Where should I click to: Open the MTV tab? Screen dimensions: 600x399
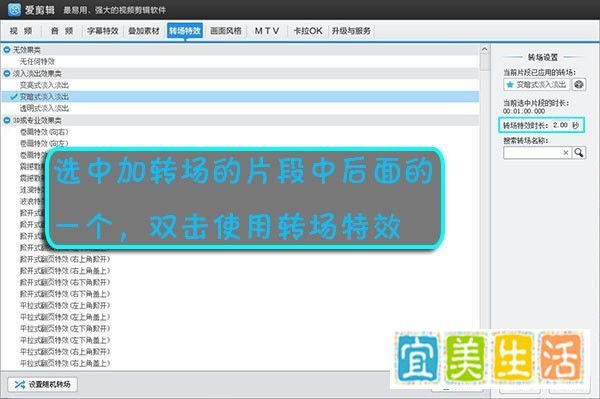coord(267,31)
